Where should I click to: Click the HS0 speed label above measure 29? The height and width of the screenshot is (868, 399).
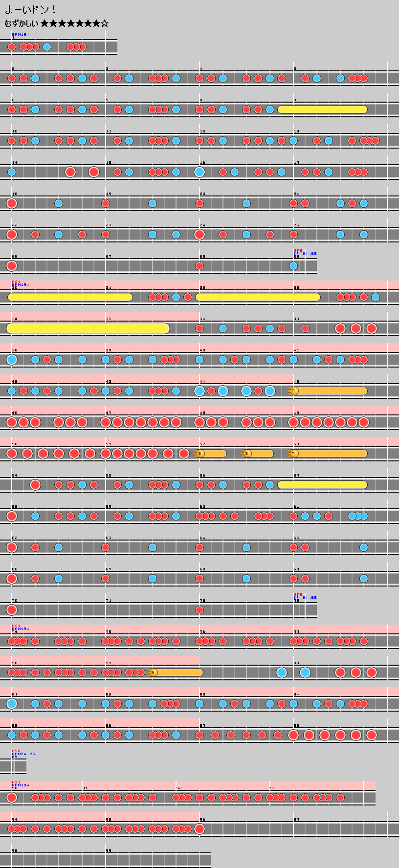click(x=297, y=251)
